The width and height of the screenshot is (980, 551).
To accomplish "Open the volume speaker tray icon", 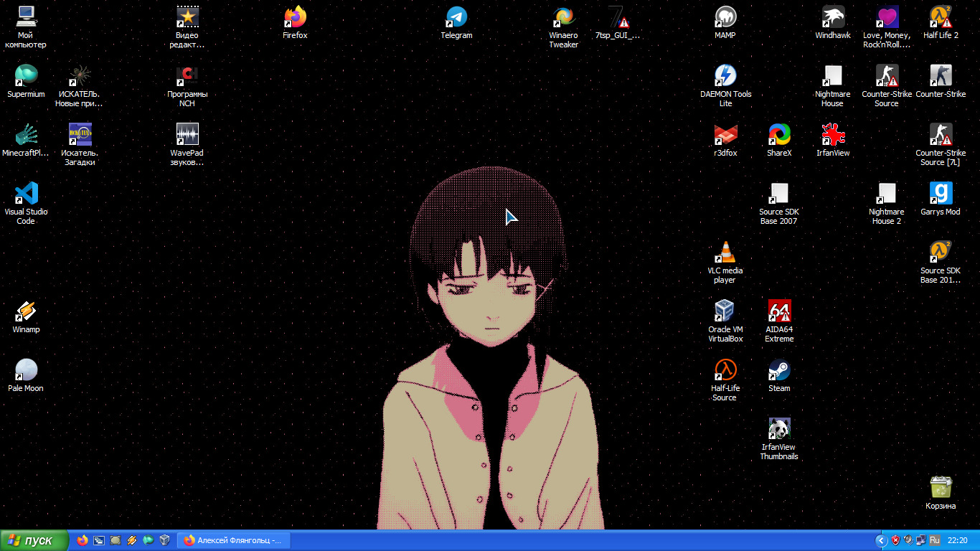I will coord(908,540).
